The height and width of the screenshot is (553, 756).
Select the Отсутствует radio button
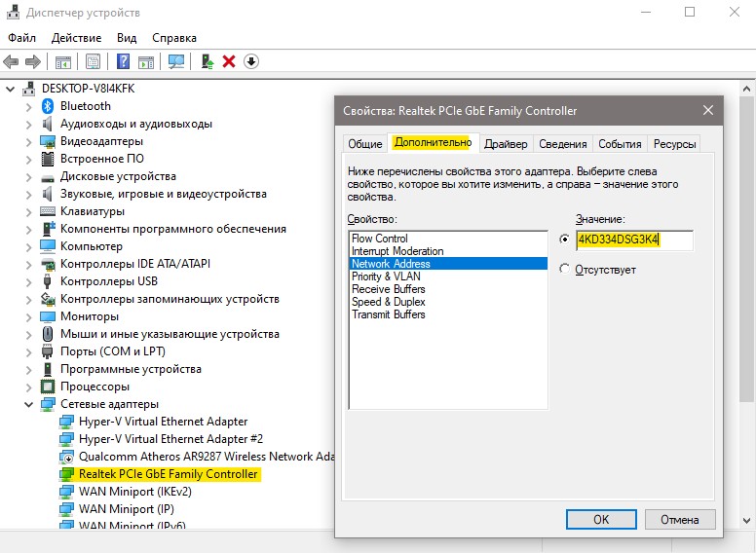(565, 269)
